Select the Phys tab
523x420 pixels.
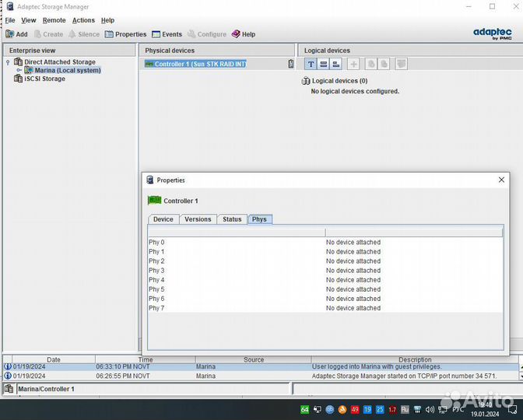tap(259, 219)
